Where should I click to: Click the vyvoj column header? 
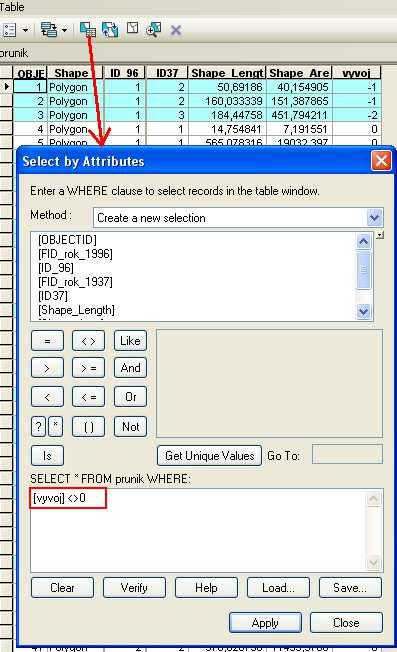point(357,73)
